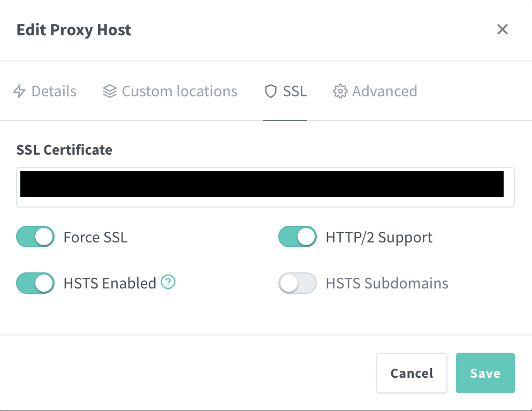Go to the Custom locations tab label
Screen dimensions: 532x411
tap(179, 92)
